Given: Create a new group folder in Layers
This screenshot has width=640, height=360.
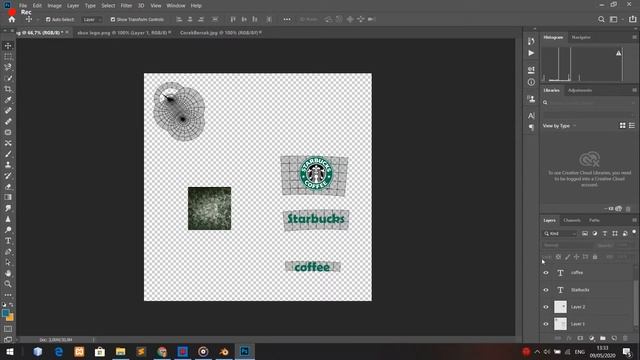Looking at the screenshot, I should coord(603,338).
